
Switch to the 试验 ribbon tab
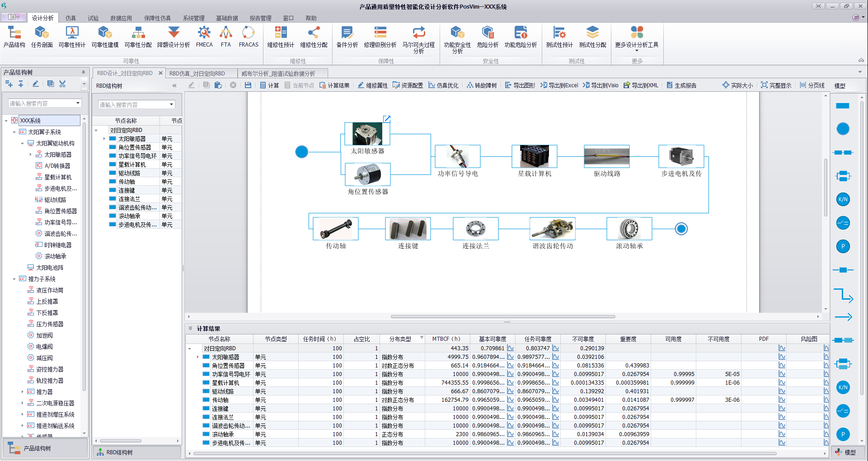93,18
